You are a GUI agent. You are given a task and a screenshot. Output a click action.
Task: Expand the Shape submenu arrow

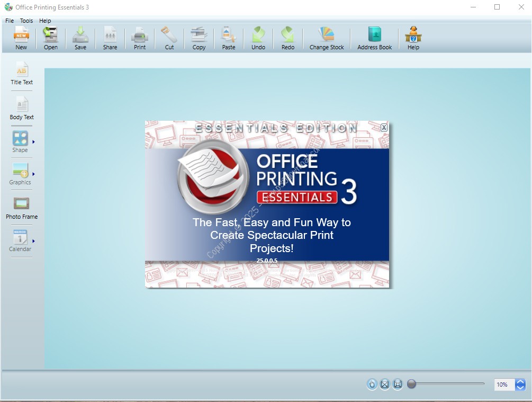click(33, 142)
